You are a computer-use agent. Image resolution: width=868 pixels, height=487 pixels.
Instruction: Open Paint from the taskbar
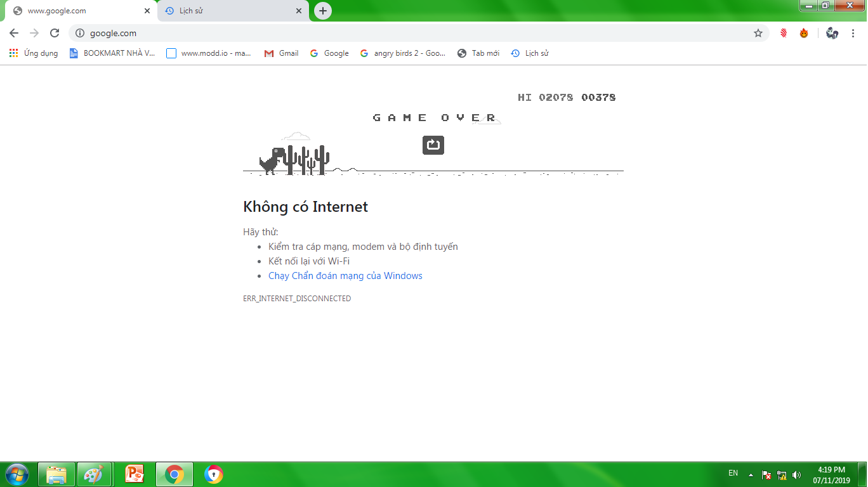pyautogui.click(x=94, y=474)
